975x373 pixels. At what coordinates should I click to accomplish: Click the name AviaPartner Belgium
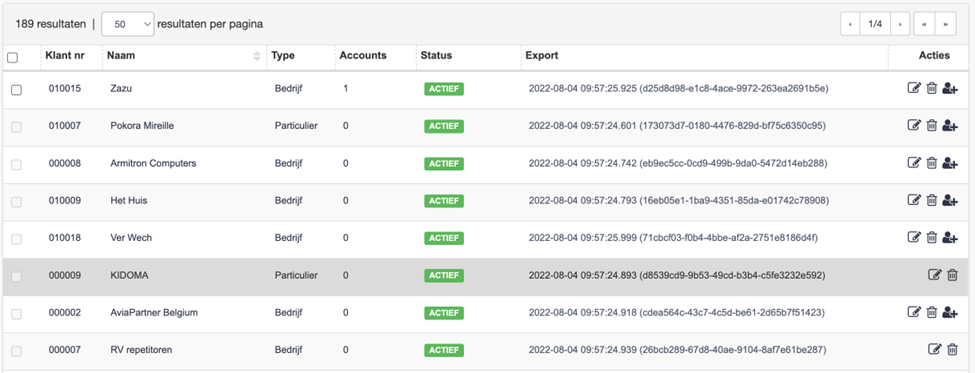click(154, 312)
